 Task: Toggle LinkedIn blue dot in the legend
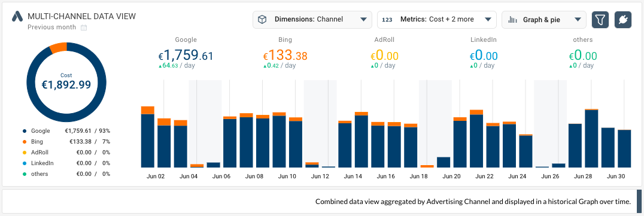tap(24, 163)
